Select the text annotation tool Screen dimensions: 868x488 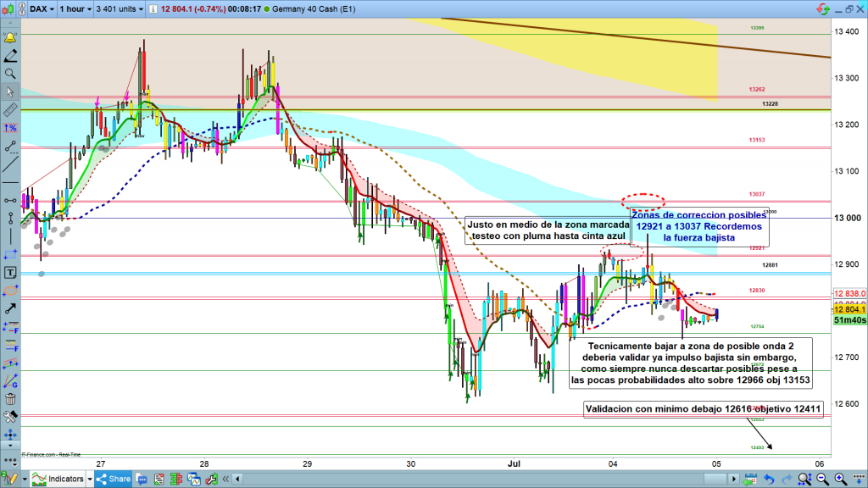[x=9, y=273]
